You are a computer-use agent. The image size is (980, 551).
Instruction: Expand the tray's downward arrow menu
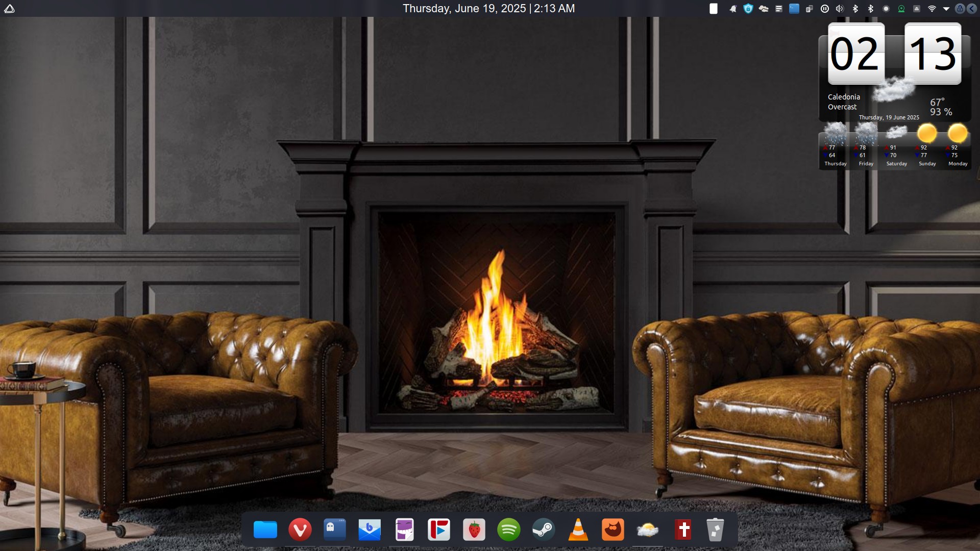point(946,9)
